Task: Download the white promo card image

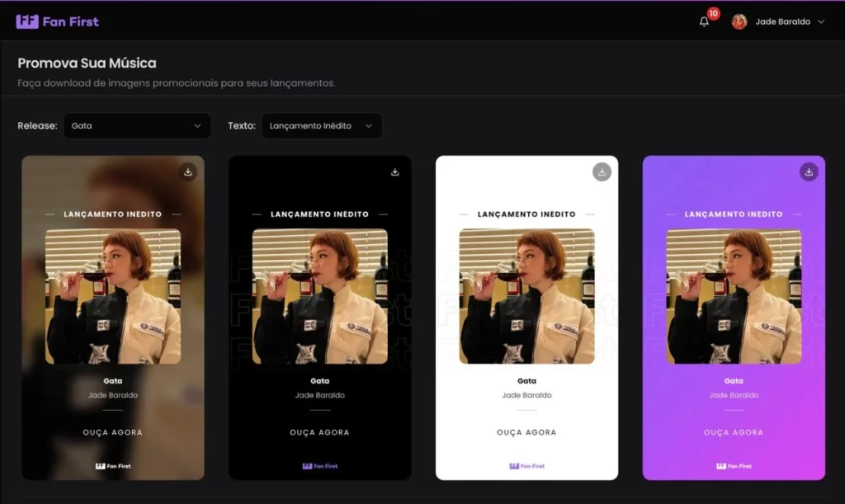Action: [602, 172]
